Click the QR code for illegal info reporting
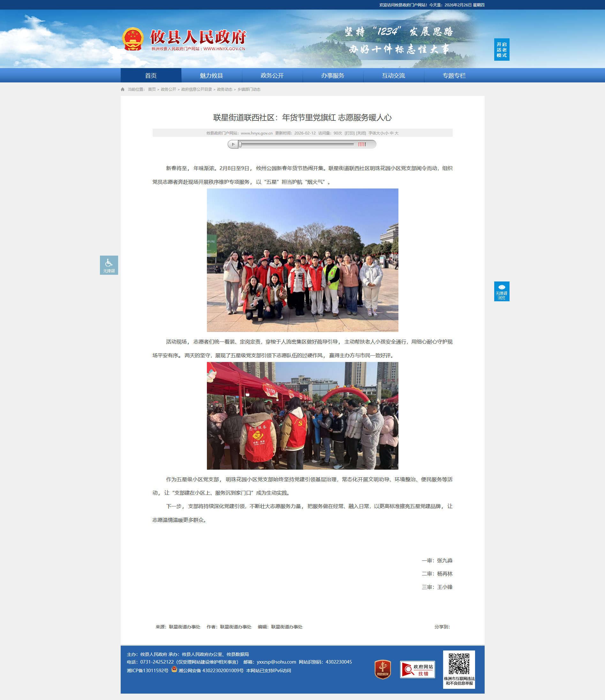The width and height of the screenshot is (605, 700). [459, 664]
